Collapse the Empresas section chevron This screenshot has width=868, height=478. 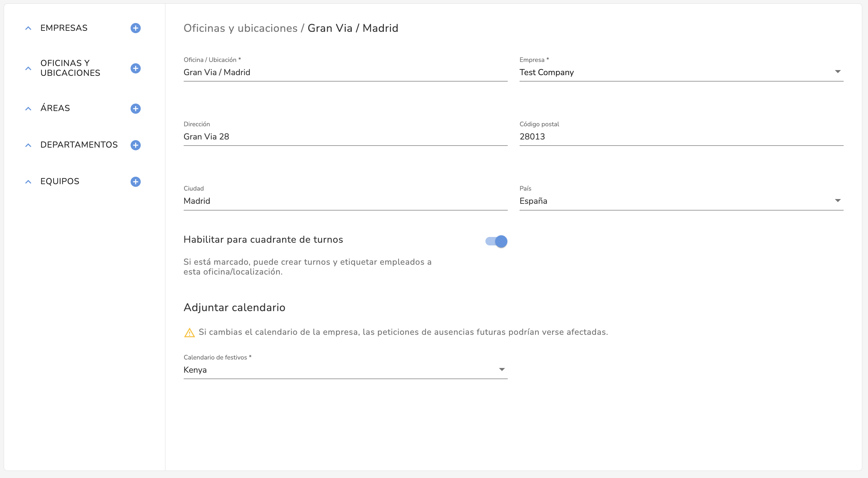(x=28, y=28)
